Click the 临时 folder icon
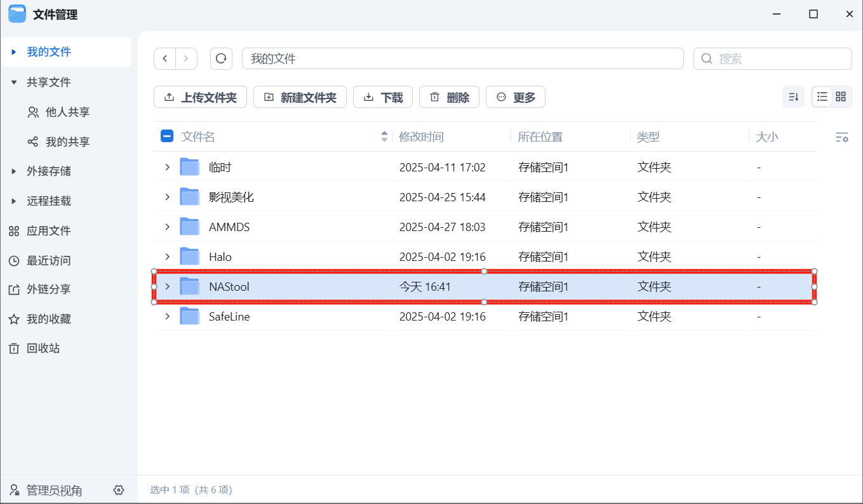 click(x=190, y=167)
